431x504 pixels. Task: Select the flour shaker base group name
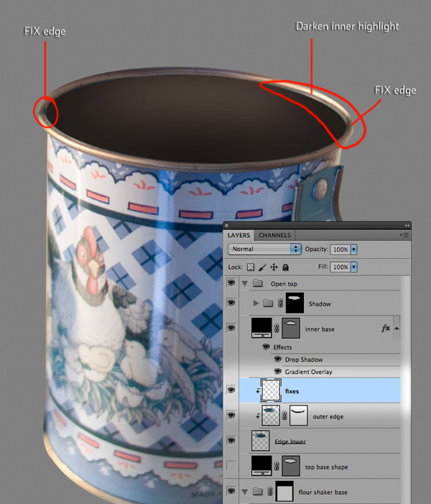323,492
